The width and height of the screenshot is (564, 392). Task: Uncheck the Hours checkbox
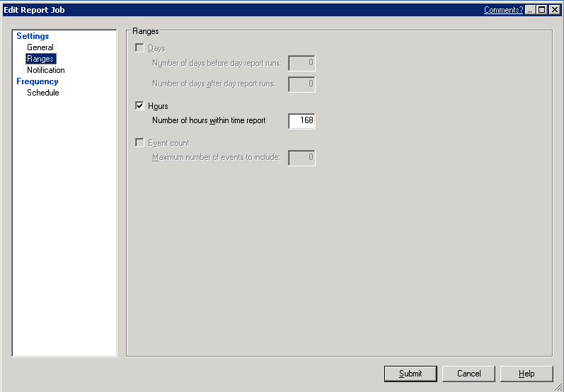click(139, 106)
